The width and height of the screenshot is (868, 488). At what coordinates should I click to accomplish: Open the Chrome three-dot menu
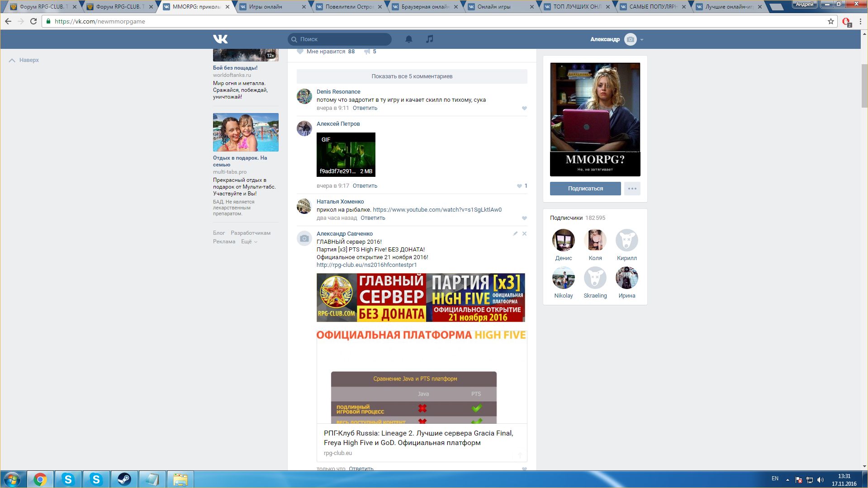[x=860, y=21]
